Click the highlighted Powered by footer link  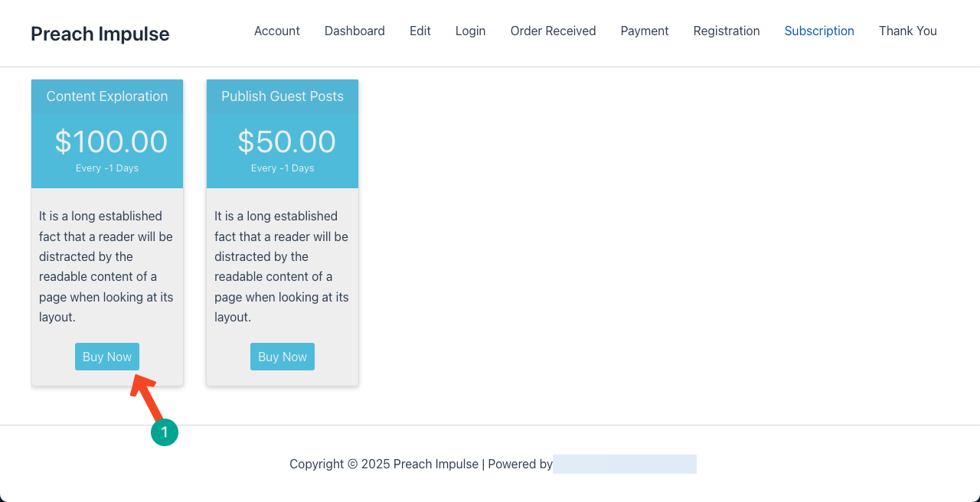point(625,464)
